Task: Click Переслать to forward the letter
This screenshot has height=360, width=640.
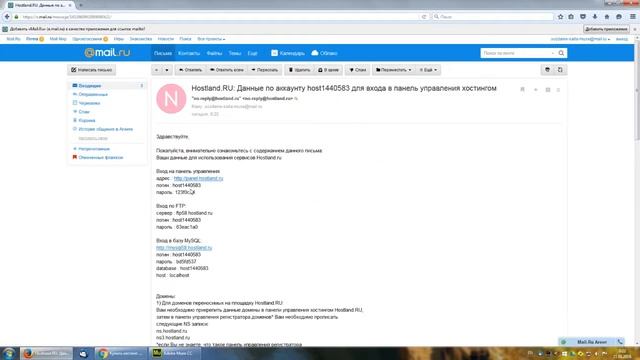Action: (x=264, y=70)
